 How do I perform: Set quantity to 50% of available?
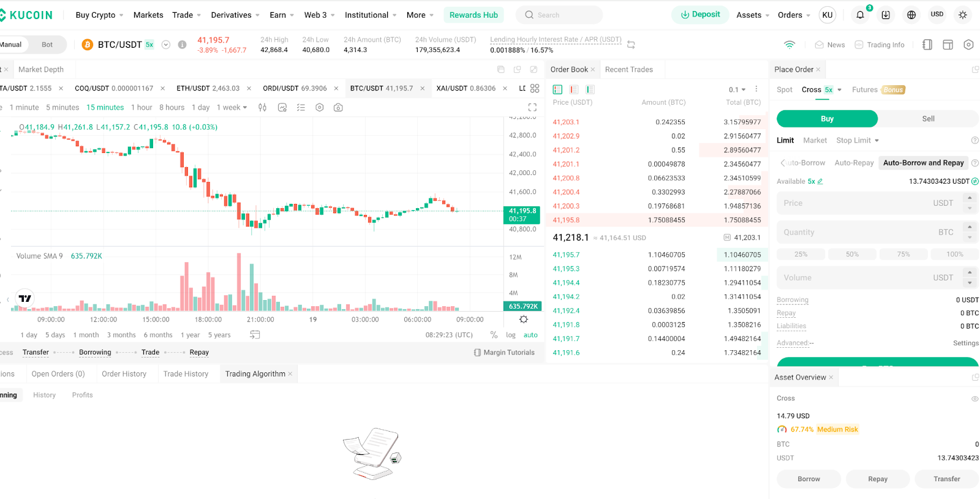pyautogui.click(x=852, y=254)
